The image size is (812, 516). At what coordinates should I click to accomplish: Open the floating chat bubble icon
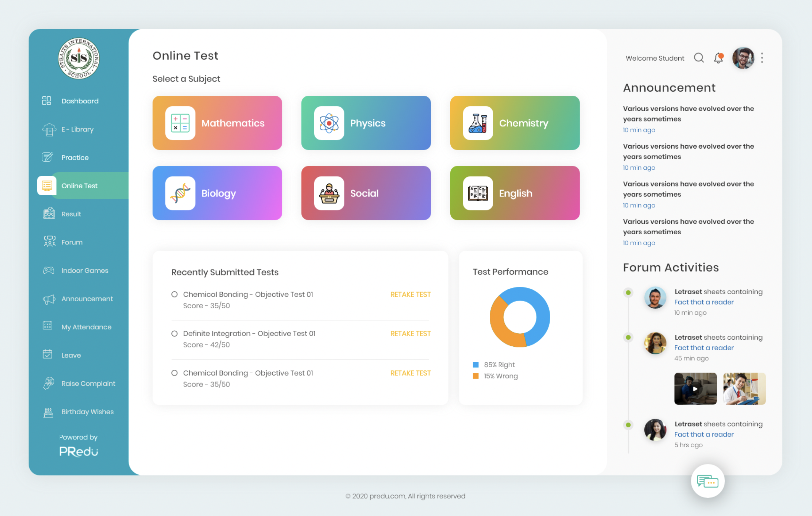(707, 481)
